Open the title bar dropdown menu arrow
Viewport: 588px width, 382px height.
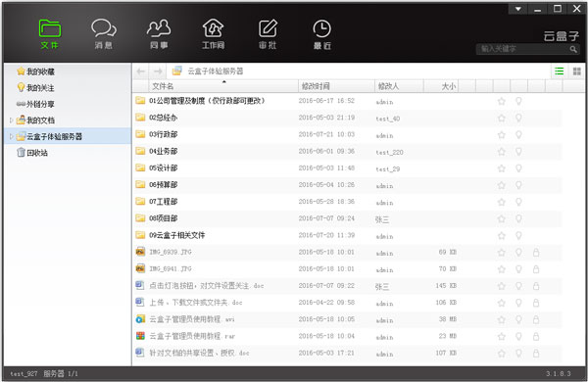click(517, 9)
